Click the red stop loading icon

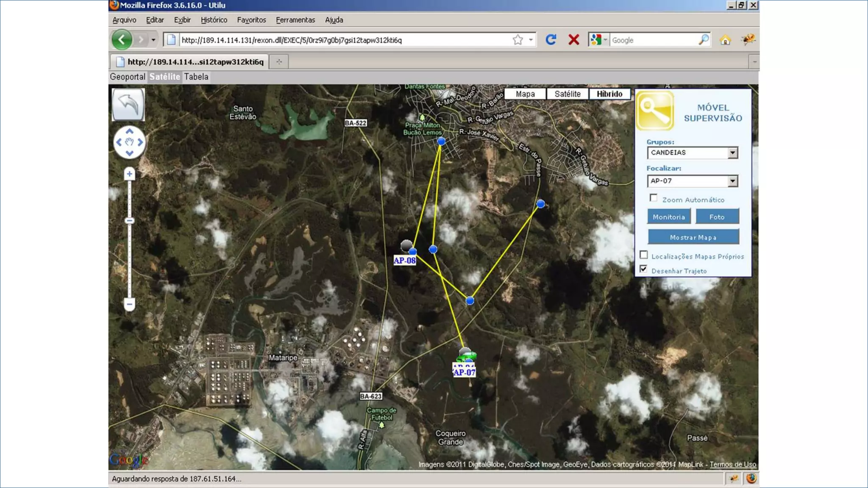point(574,40)
